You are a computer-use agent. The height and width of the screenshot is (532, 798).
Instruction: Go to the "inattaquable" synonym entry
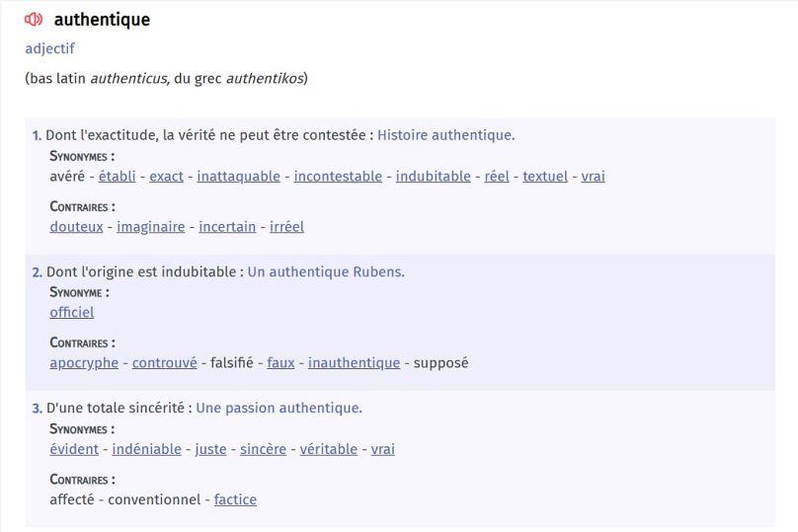pos(238,177)
